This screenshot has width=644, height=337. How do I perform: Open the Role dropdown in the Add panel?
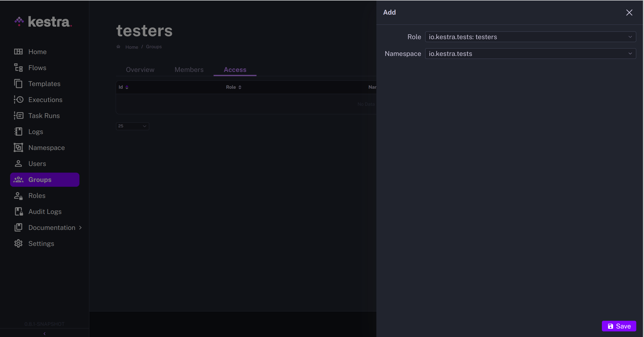point(530,37)
